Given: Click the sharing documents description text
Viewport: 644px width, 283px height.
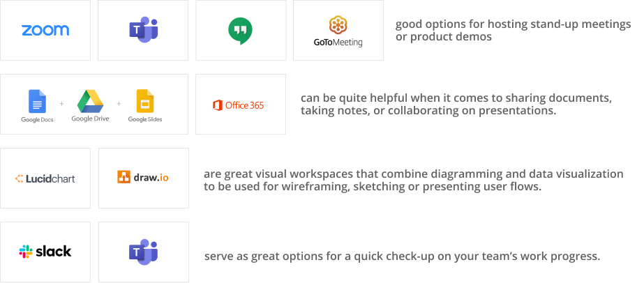Looking at the screenshot, I should tap(456, 104).
